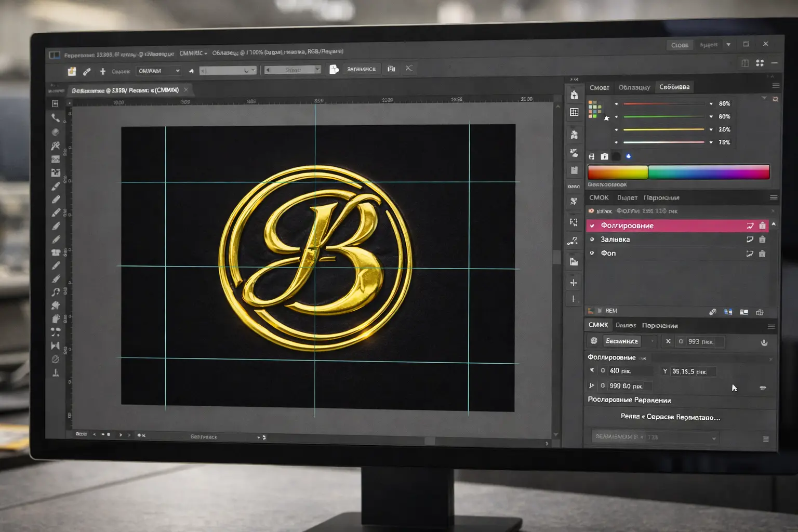The width and height of the screenshot is (798, 532).
Task: Click the зегенинсе button in the options bar
Action: pos(361,69)
